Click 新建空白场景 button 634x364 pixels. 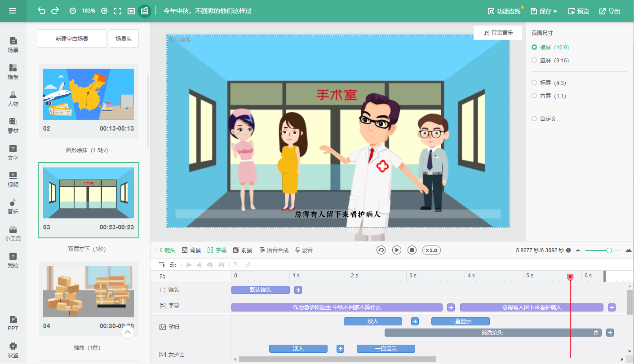tap(72, 39)
